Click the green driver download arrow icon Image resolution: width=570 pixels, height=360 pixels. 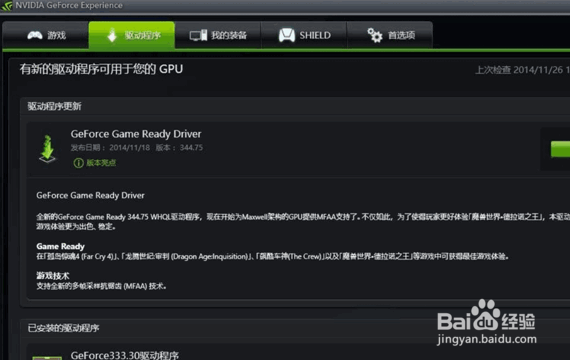[x=47, y=148]
